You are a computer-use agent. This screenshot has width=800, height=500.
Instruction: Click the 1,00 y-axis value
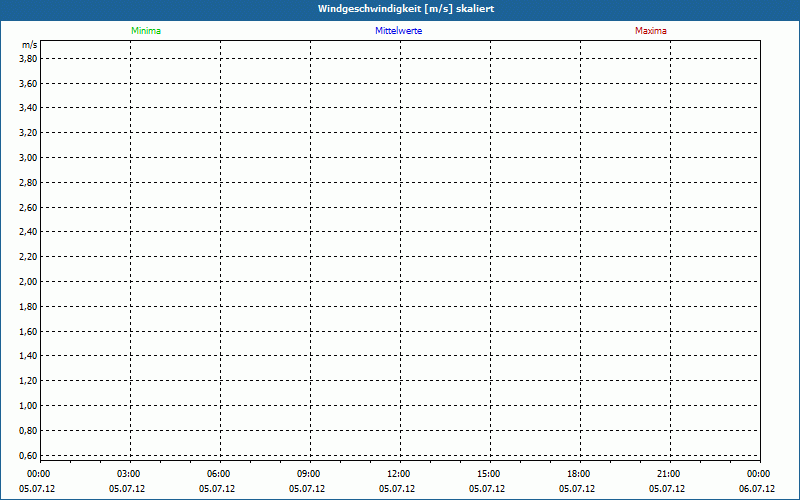[28, 406]
